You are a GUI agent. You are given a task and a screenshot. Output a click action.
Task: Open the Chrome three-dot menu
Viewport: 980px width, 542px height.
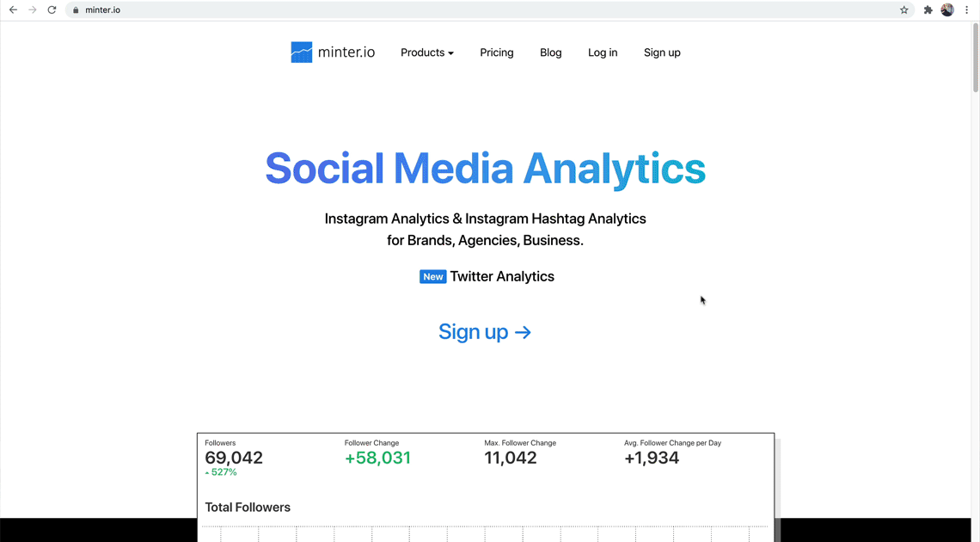967,10
